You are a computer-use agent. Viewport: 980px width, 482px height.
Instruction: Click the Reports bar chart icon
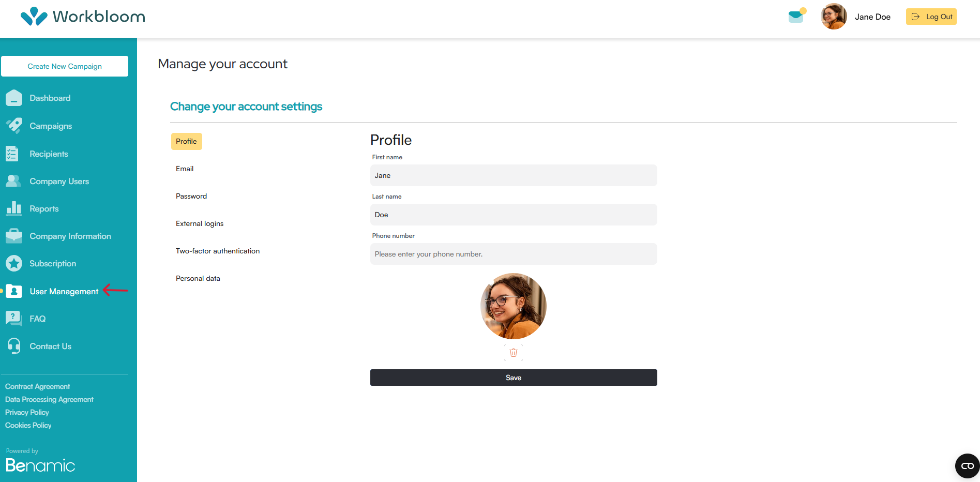[14, 208]
